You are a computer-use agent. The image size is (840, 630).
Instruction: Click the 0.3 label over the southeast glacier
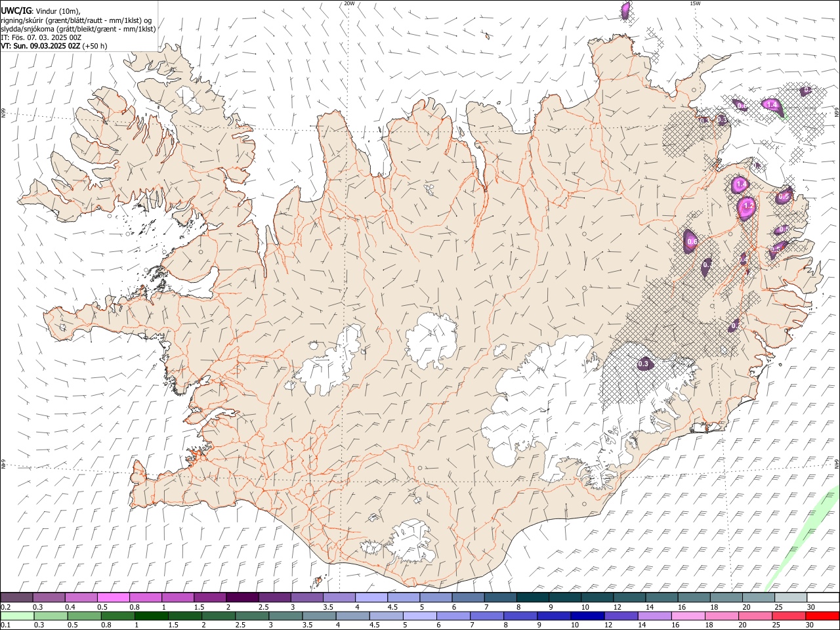643,364
